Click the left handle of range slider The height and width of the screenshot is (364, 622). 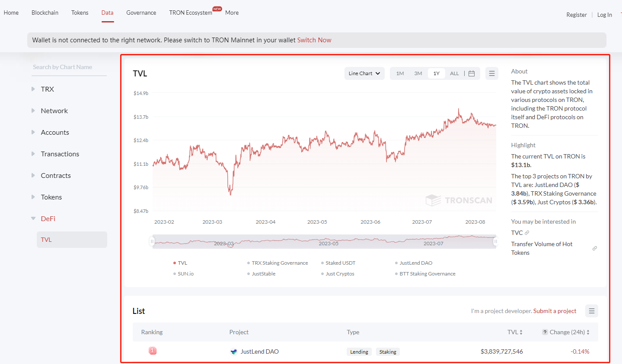point(152,241)
